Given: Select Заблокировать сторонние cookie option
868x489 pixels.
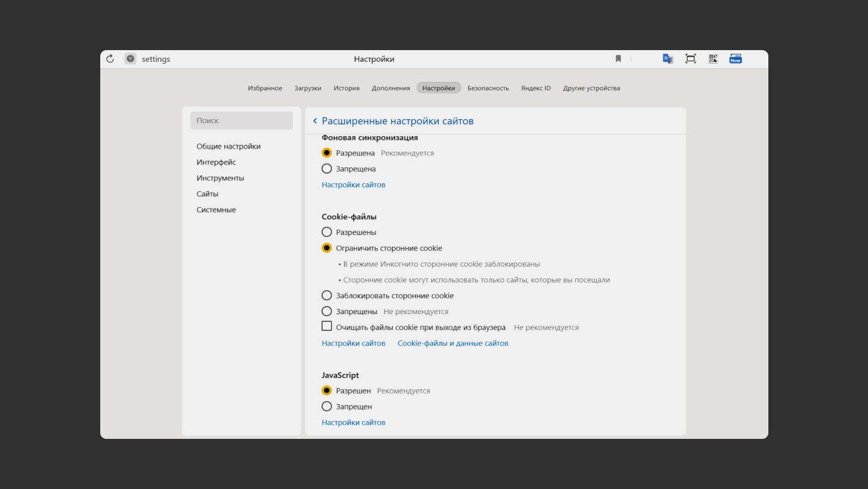Looking at the screenshot, I should tap(326, 296).
